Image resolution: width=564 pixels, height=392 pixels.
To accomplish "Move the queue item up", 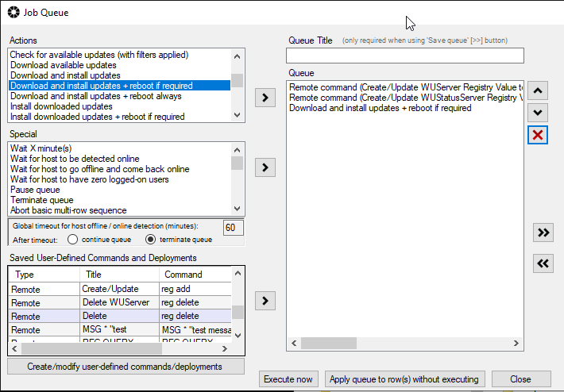I will [538, 90].
